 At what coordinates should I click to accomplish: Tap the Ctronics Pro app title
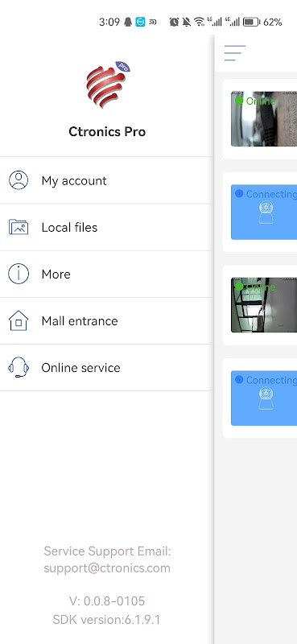[107, 132]
